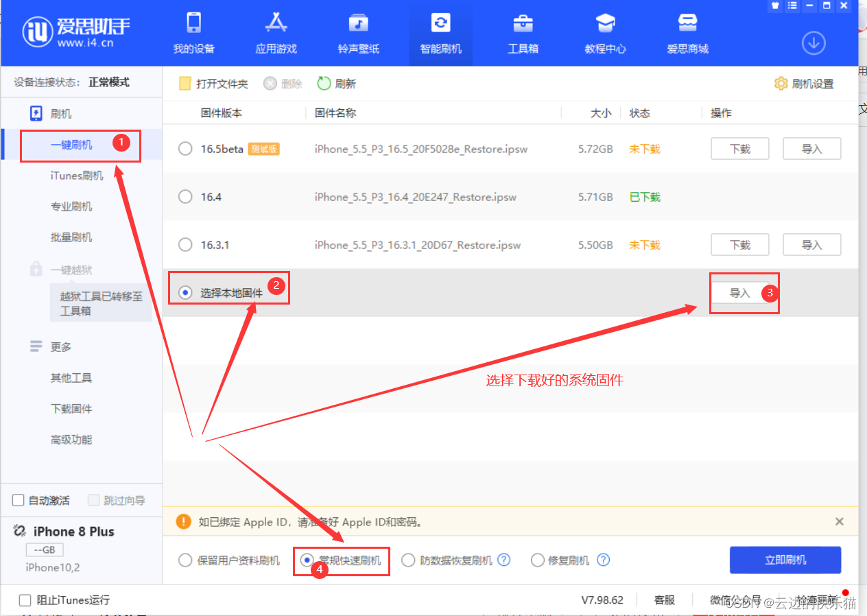Viewport: 867px width, 616px height.
Task: Click the skin shirt icon in title bar
Action: click(x=775, y=5)
